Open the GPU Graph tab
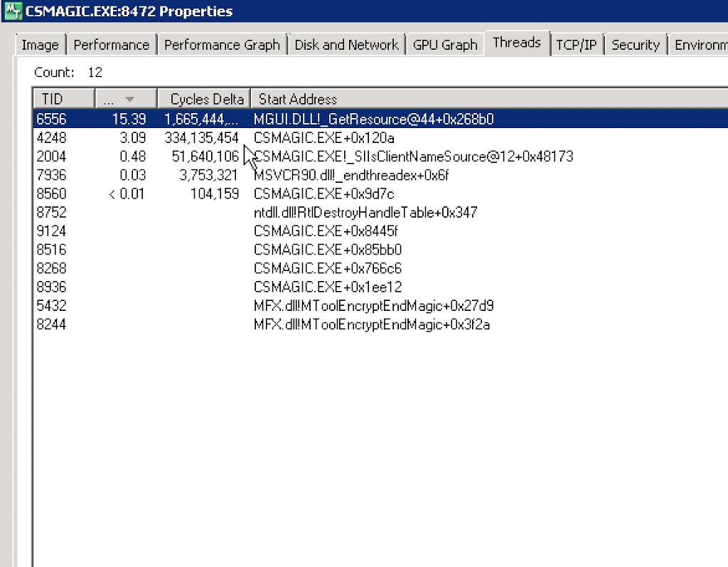Viewport: 728px width, 567px height. coord(445,45)
